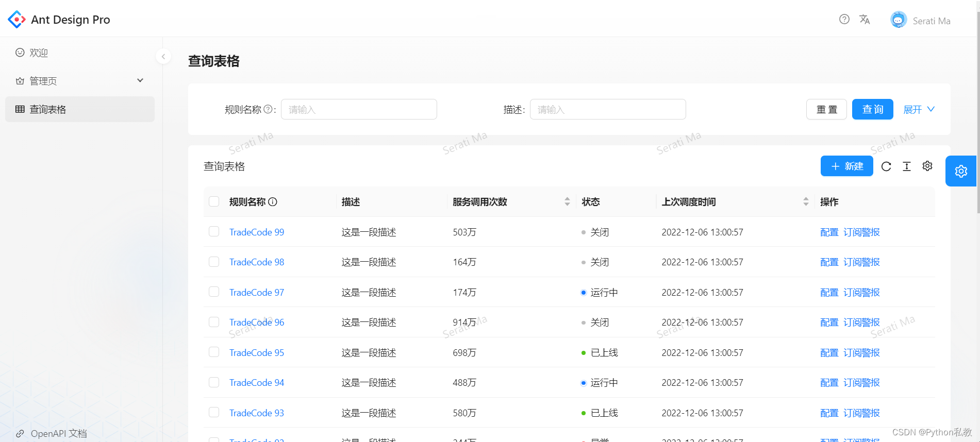The height and width of the screenshot is (442, 980).
Task: Collapse the sidebar with the arrow button
Action: [x=163, y=56]
